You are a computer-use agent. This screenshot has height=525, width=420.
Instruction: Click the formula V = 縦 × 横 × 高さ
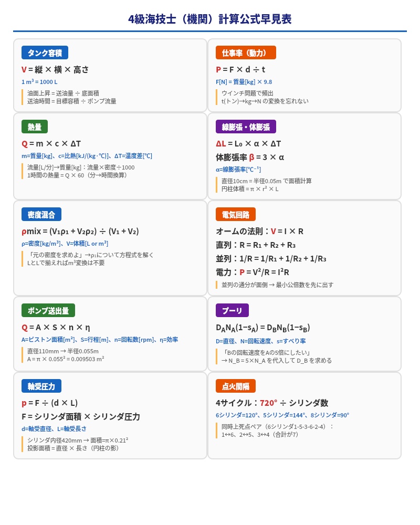click(55, 69)
